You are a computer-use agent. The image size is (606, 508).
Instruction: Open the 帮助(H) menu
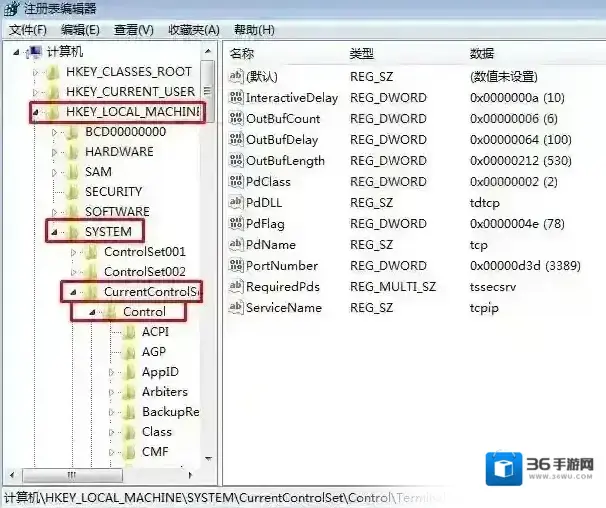tap(254, 30)
